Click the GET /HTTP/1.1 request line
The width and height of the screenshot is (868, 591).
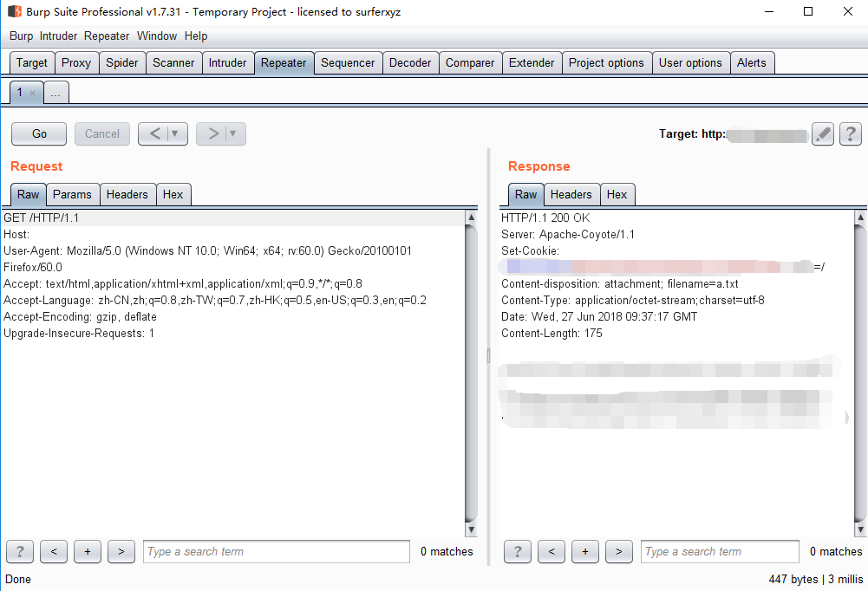(41, 218)
